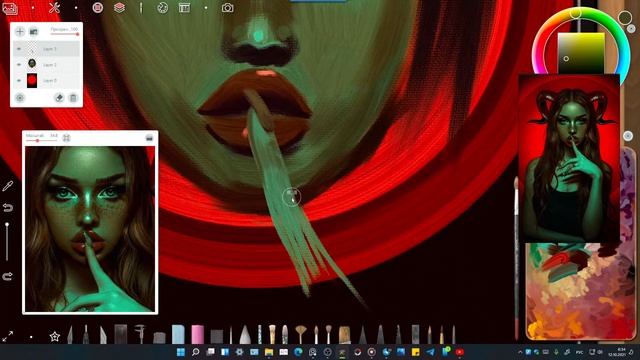Viewport: 640px width, 360px height.
Task: Click the vertical pencil icon in top toolbar
Action: coord(141,7)
